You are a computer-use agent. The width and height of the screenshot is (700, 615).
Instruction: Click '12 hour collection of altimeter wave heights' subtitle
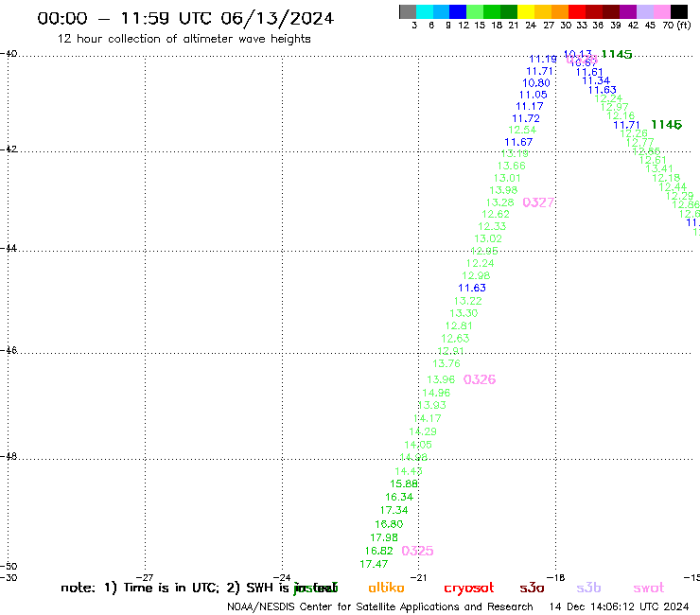[184, 39]
